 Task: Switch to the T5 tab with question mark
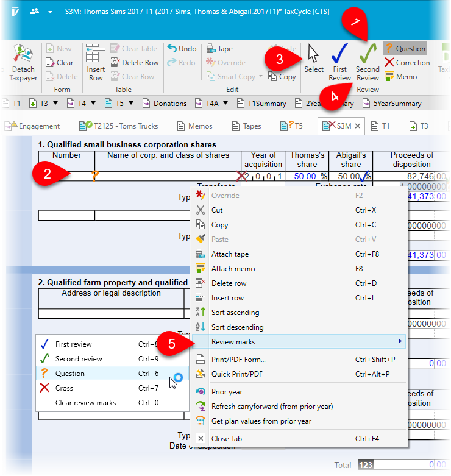coord(292,126)
